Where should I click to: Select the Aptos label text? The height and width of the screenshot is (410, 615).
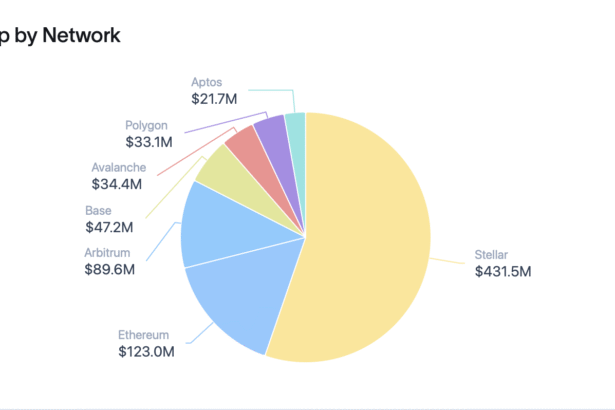point(209,82)
